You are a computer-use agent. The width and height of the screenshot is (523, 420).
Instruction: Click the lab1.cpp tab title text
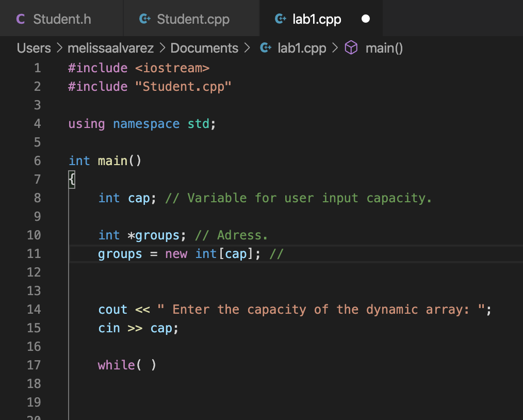[316, 19]
